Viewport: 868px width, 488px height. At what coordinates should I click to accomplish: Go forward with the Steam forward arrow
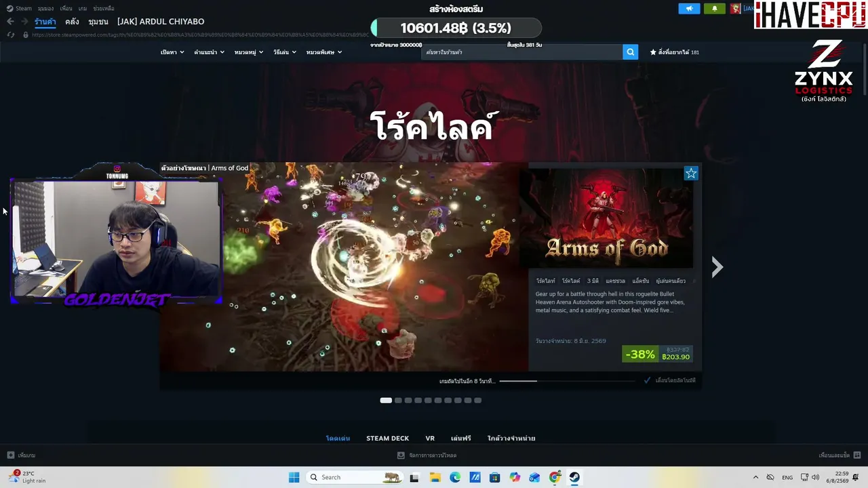point(24,22)
